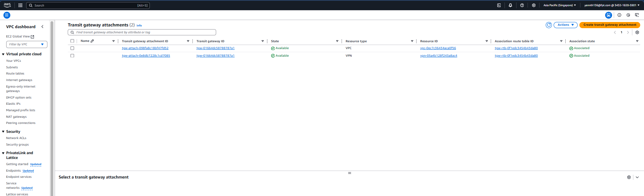This screenshot has width=644, height=196.
Task: Open the AWS services grid menu
Action: 20,5
